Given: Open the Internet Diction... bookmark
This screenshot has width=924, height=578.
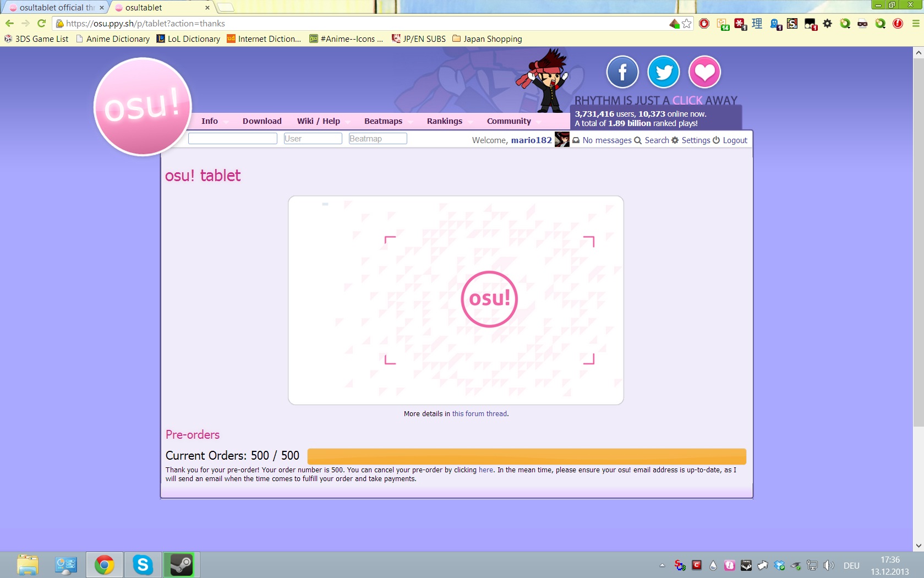Looking at the screenshot, I should pyautogui.click(x=264, y=39).
